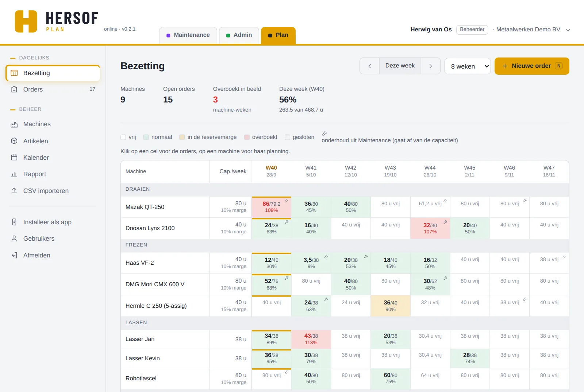
Task: Click the 'overboekt' red legend swatch
Action: coord(247,137)
